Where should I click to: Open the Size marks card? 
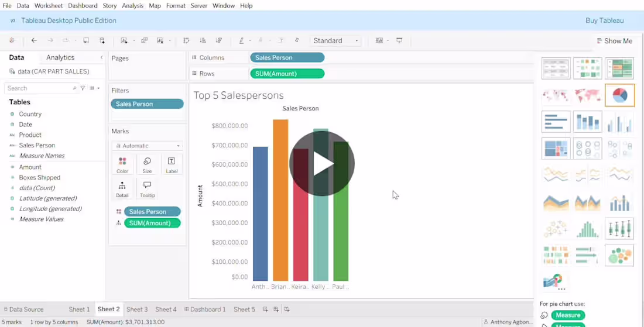pos(147,166)
